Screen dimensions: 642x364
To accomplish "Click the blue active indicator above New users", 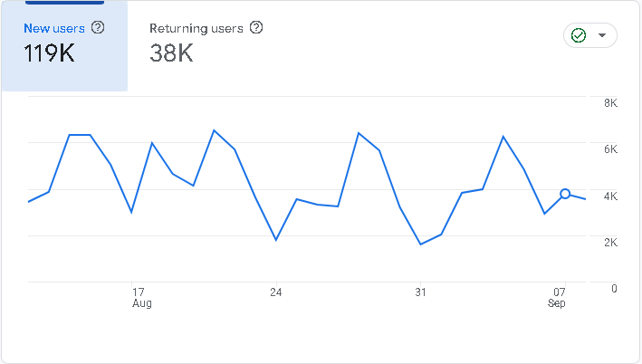I will (63, 3).
